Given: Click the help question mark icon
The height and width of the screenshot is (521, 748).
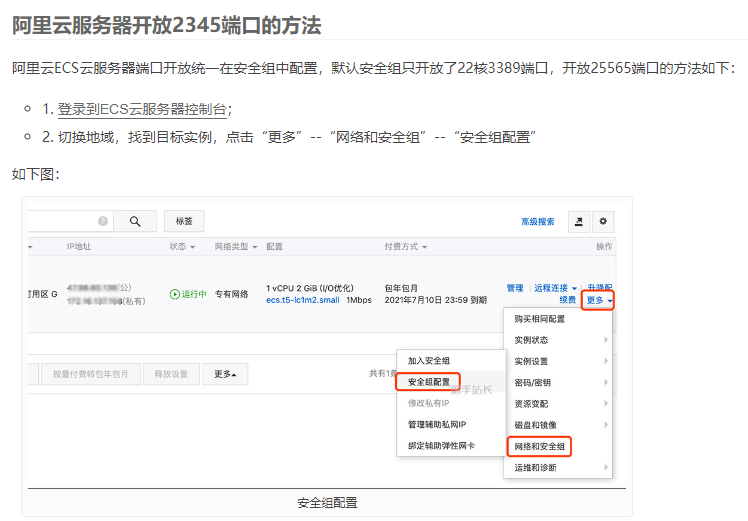Looking at the screenshot, I should (x=103, y=221).
